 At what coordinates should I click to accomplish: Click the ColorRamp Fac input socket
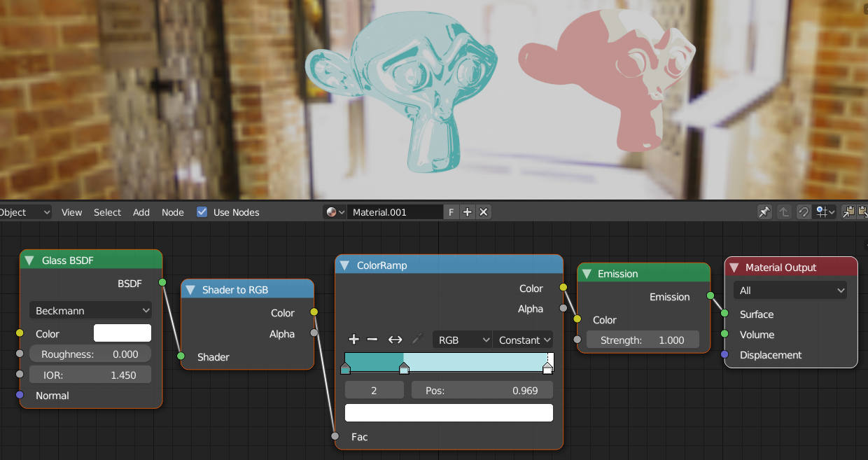click(335, 436)
